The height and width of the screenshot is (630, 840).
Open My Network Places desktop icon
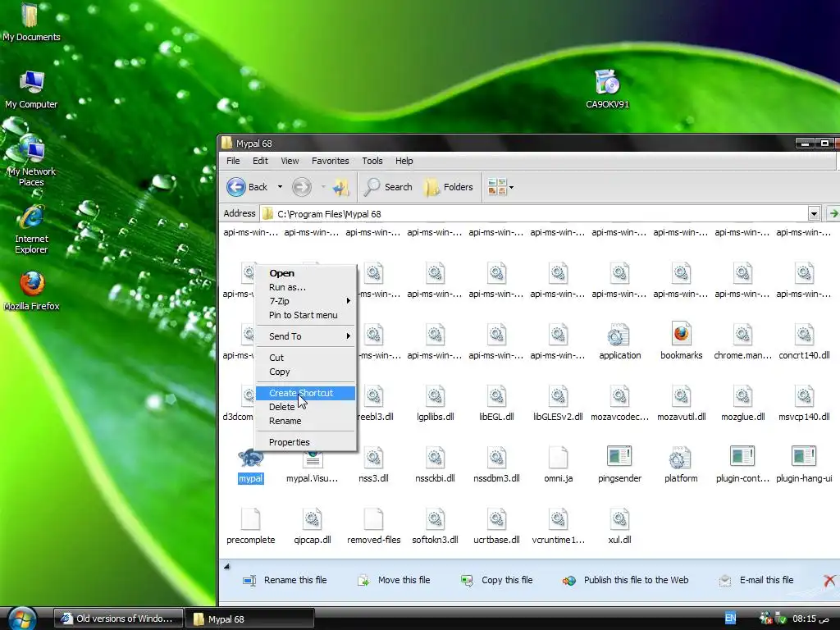click(x=31, y=161)
